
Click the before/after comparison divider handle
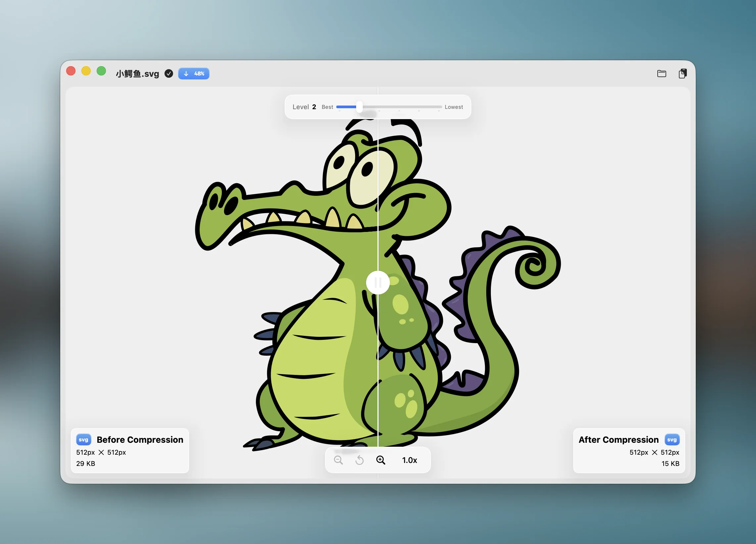tap(378, 282)
